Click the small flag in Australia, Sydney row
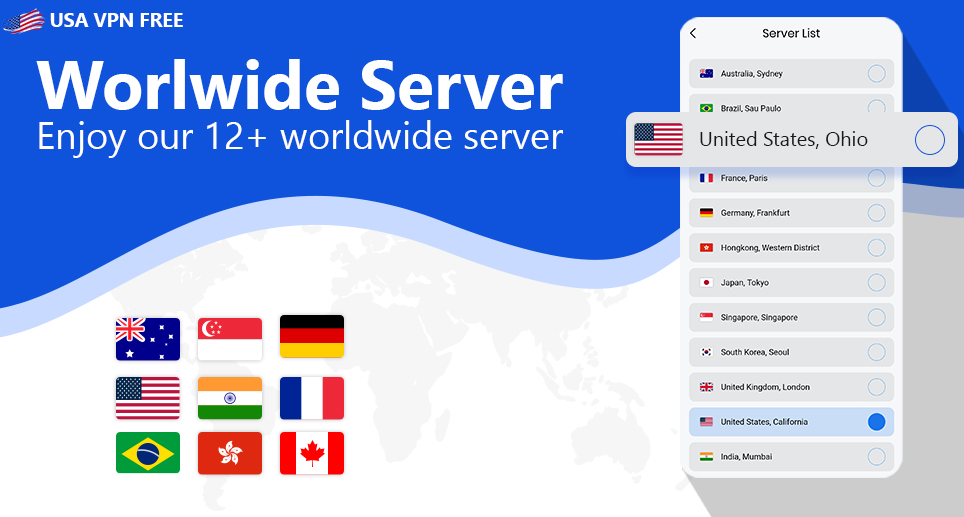Image resolution: width=964 pixels, height=517 pixels. (x=706, y=74)
